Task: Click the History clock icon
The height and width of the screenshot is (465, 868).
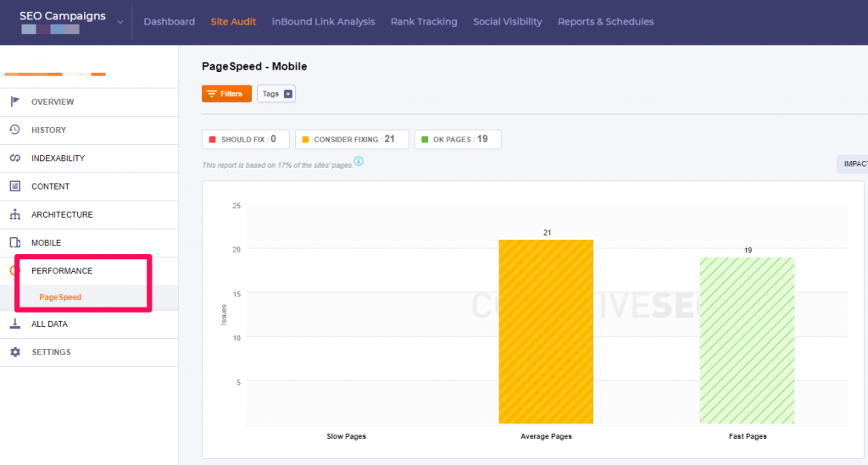Action: click(15, 130)
